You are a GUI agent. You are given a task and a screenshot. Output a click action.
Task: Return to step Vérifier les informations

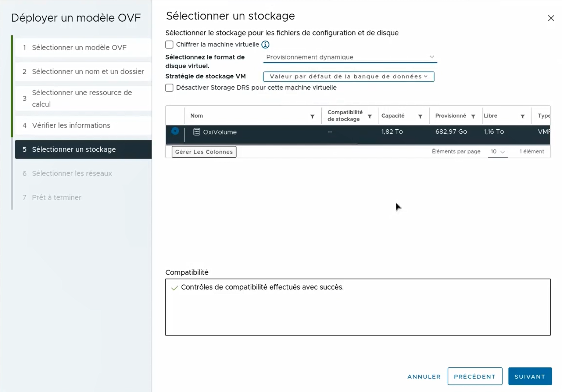(71, 125)
